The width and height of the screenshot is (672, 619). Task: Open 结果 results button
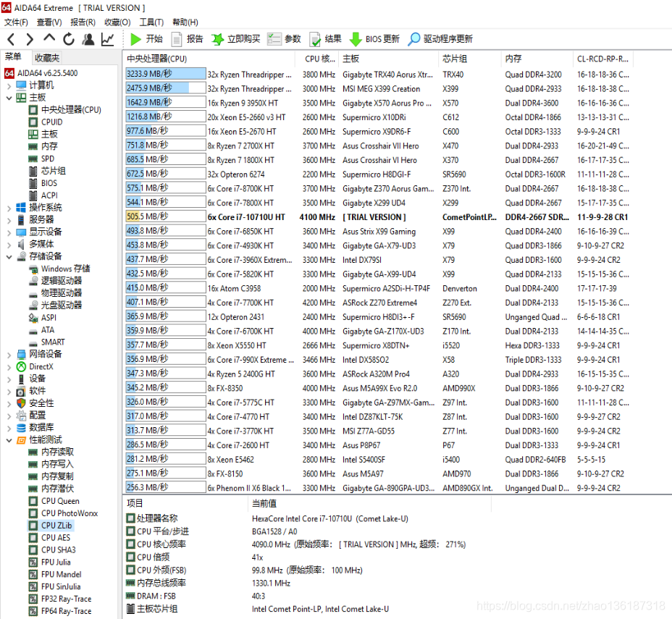click(x=325, y=39)
